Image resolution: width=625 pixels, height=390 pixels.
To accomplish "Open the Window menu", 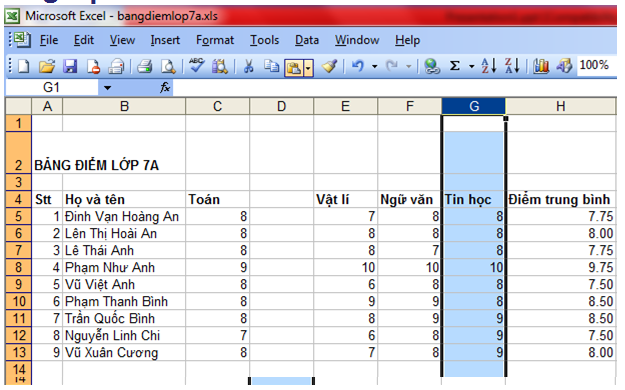I will click(x=357, y=40).
